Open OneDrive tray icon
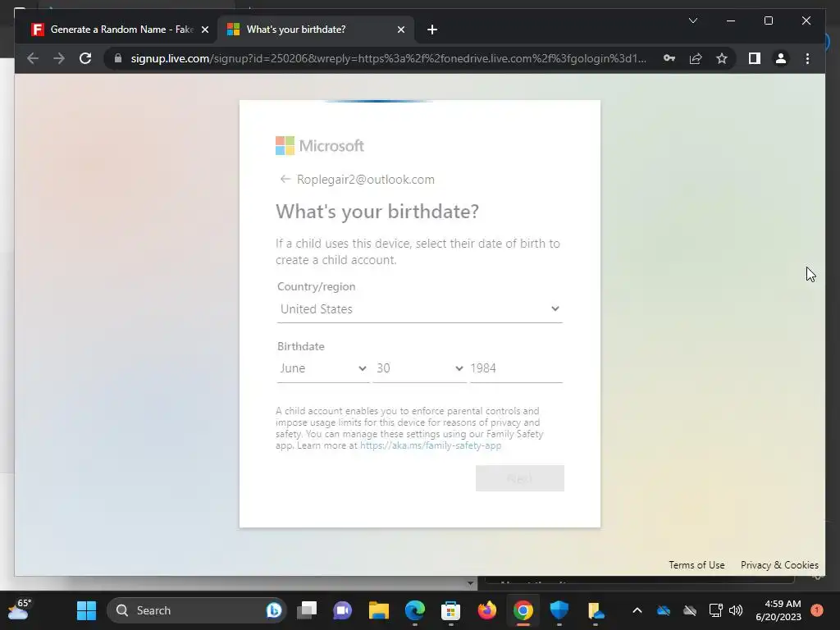The height and width of the screenshot is (630, 840). click(664, 610)
